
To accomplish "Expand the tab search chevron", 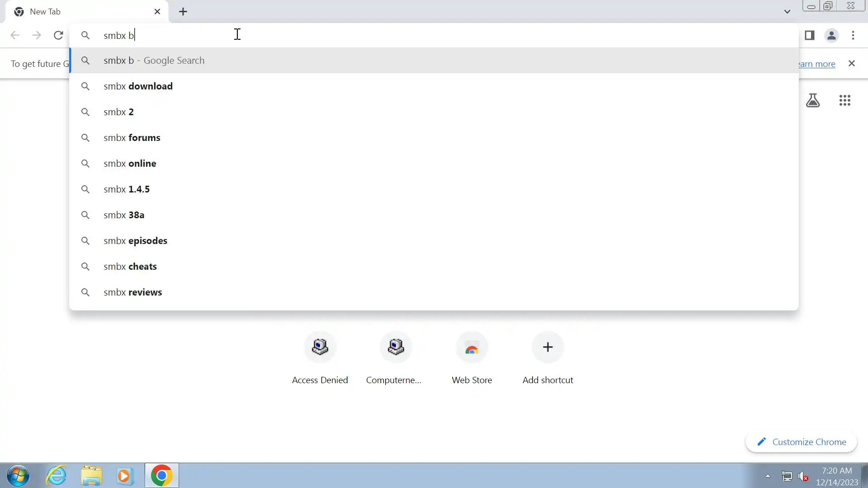I will (787, 12).
